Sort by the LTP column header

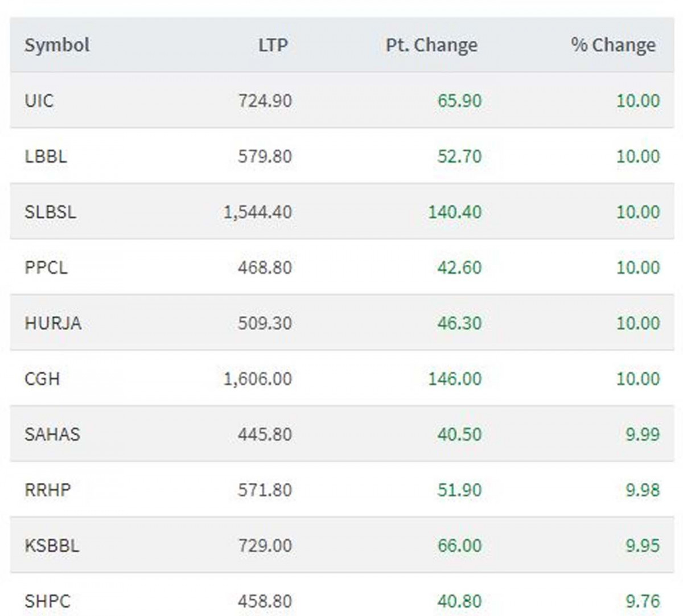point(273,45)
